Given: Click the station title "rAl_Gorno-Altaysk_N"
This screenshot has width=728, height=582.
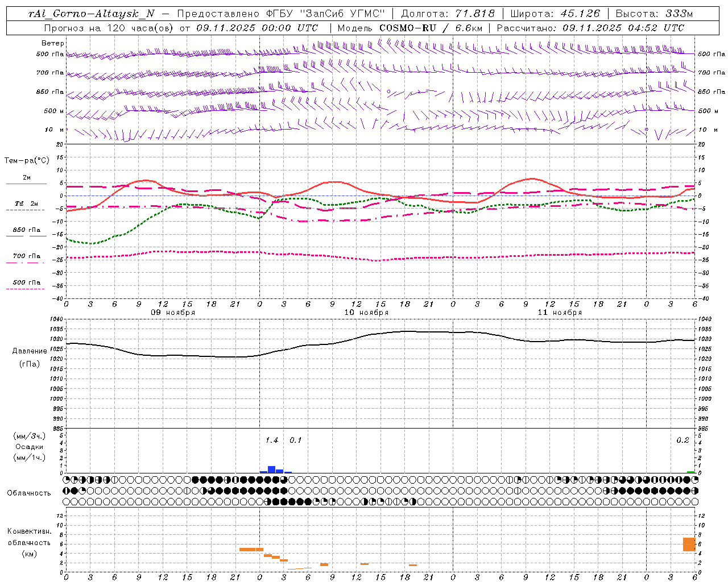Looking at the screenshot, I should pyautogui.click(x=91, y=14).
